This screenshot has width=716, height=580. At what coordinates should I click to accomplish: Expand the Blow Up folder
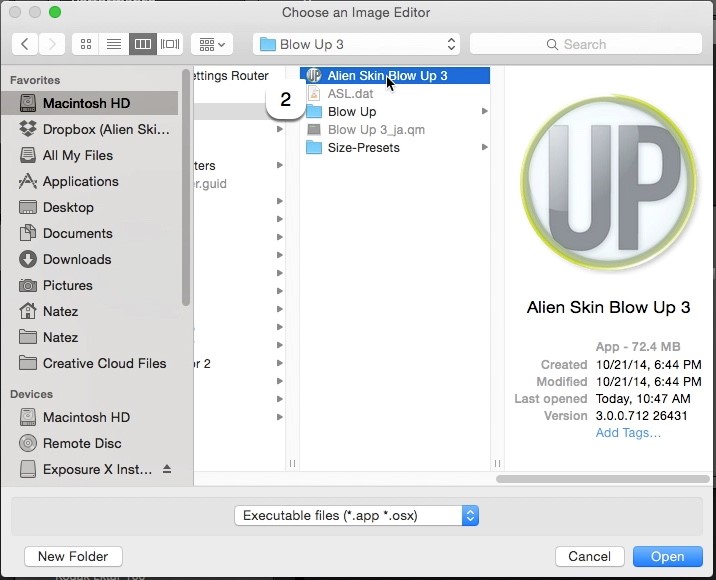pyautogui.click(x=484, y=111)
